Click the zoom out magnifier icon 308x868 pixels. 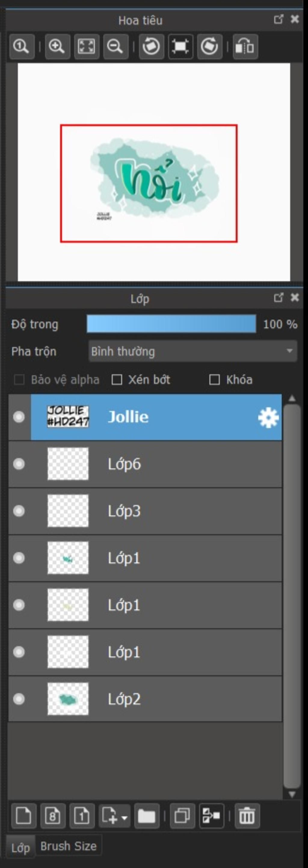(115, 46)
